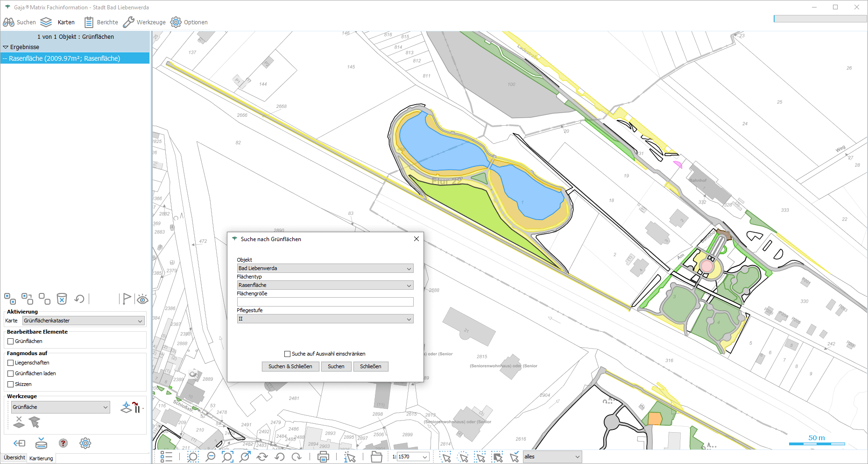This screenshot has width=868, height=464.
Task: Click the legend list icon in bottom toolbar
Action: [166, 457]
